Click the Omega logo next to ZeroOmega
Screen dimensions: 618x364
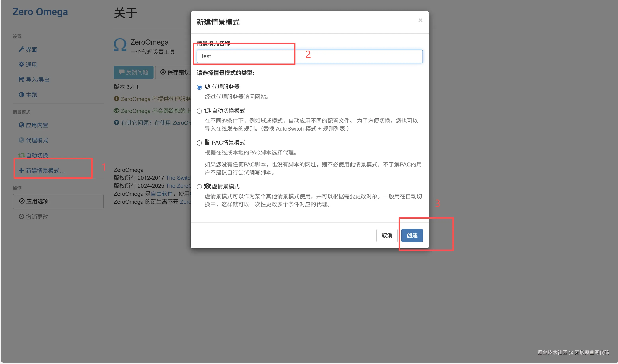point(120,45)
